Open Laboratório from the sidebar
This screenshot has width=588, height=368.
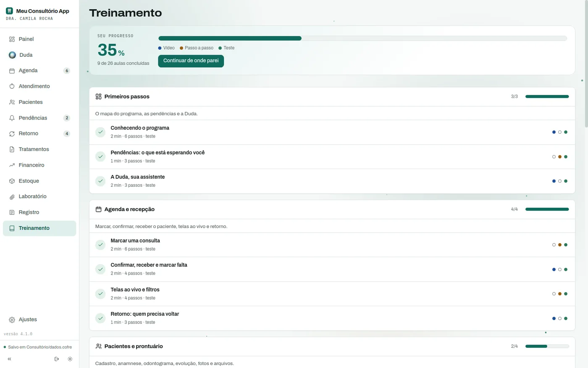pos(39,196)
